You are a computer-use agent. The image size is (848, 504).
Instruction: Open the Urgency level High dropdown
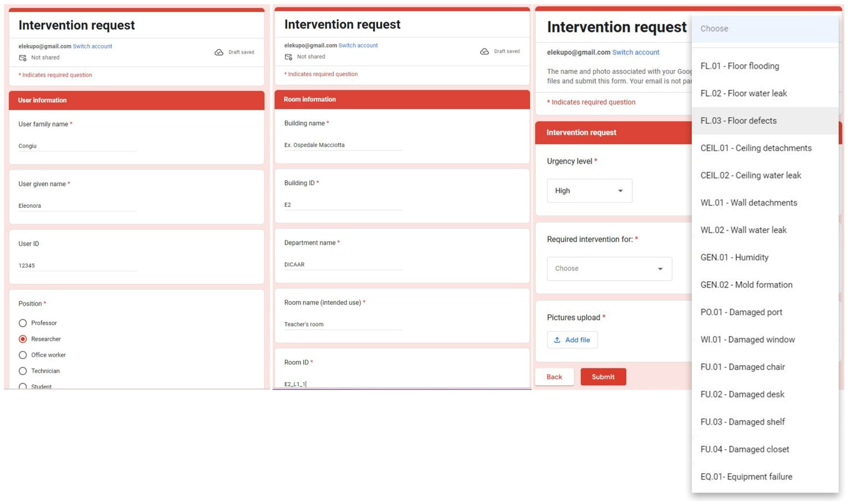pyautogui.click(x=589, y=191)
